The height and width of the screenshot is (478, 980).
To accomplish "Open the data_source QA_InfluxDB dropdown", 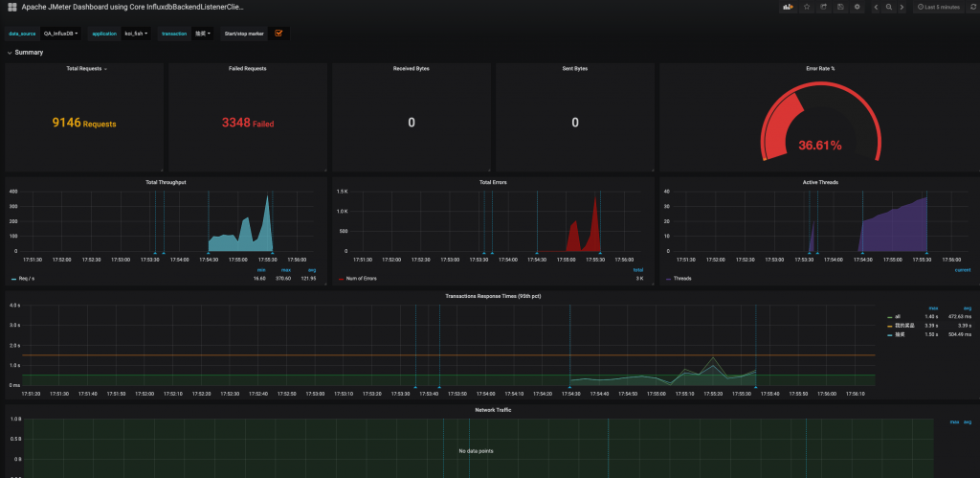I will [60, 33].
